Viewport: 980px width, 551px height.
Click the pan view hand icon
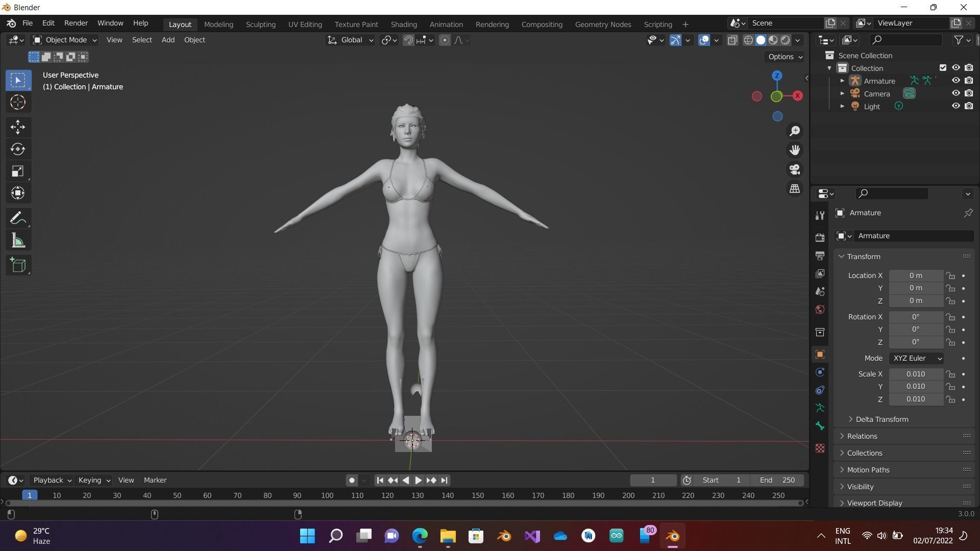click(795, 150)
